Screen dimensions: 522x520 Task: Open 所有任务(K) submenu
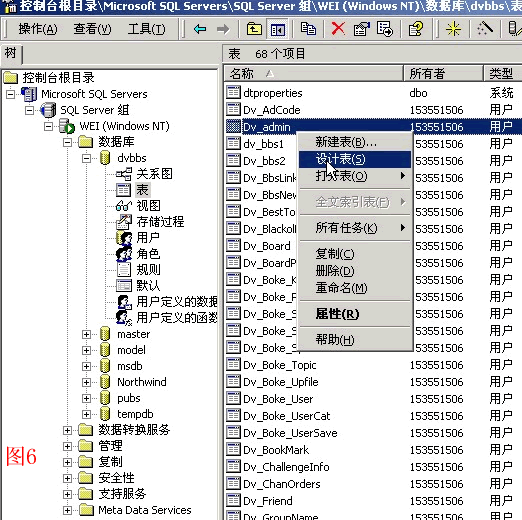point(355,228)
